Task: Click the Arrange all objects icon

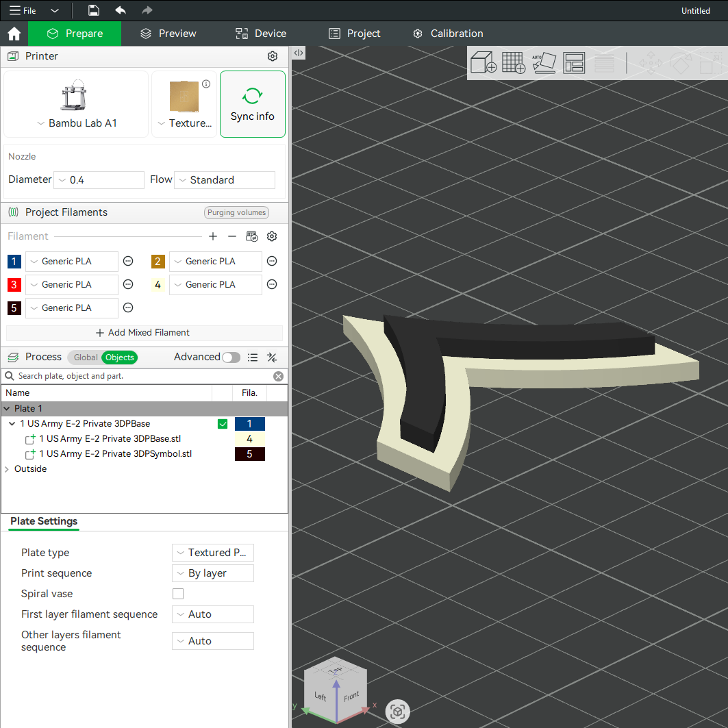Action: tap(574, 63)
